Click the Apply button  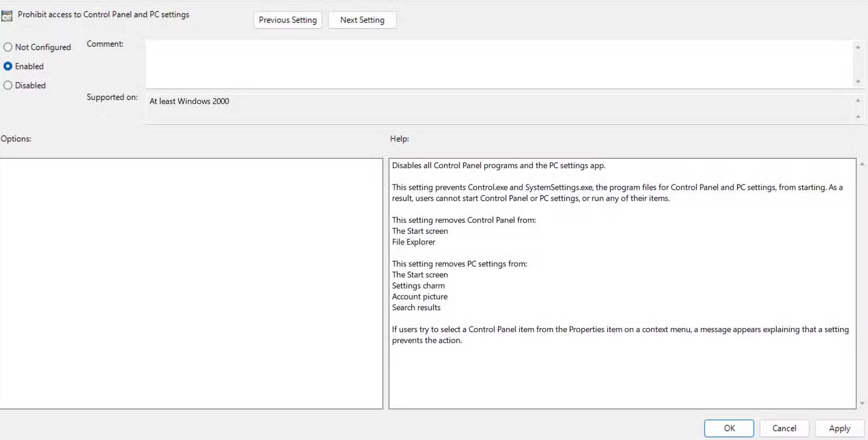(x=840, y=428)
